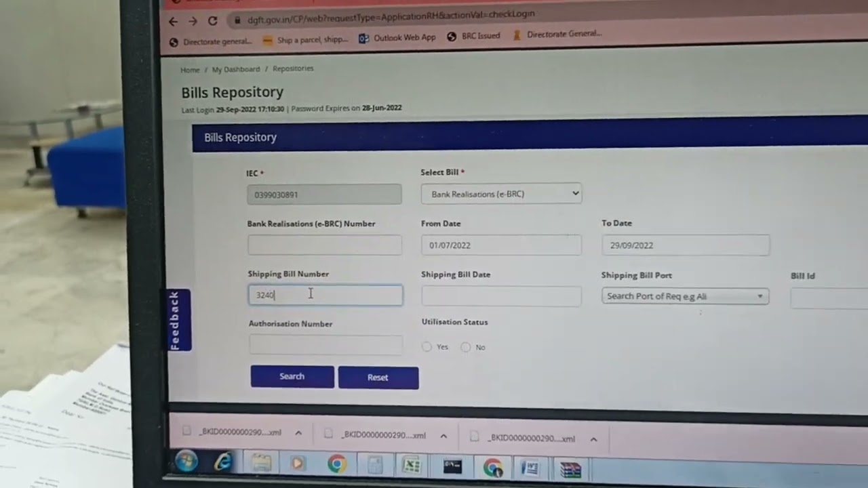Screen dimensions: 868x488
Task: Open Microsoft Word from taskbar
Action: coord(531,469)
